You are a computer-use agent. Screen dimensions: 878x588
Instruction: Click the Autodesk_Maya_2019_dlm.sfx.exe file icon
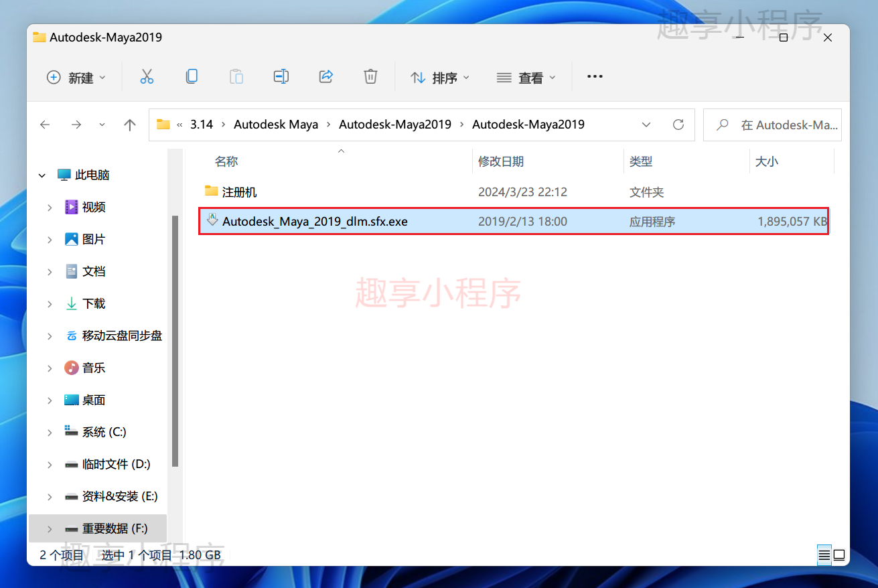pos(212,220)
